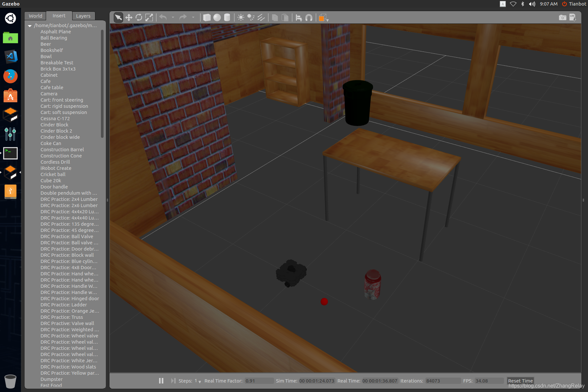Insert a sphere shape
Image resolution: width=588 pixels, height=392 pixels.
pyautogui.click(x=217, y=17)
